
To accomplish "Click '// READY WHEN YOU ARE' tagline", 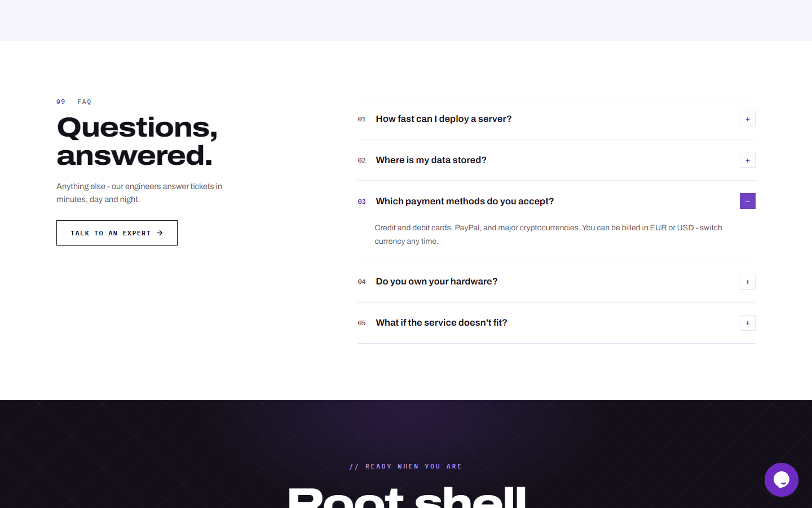I will (406, 466).
